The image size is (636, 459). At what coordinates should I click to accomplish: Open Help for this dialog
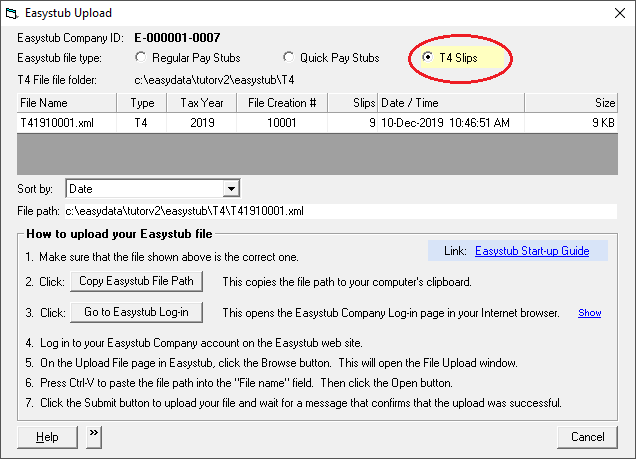click(47, 437)
